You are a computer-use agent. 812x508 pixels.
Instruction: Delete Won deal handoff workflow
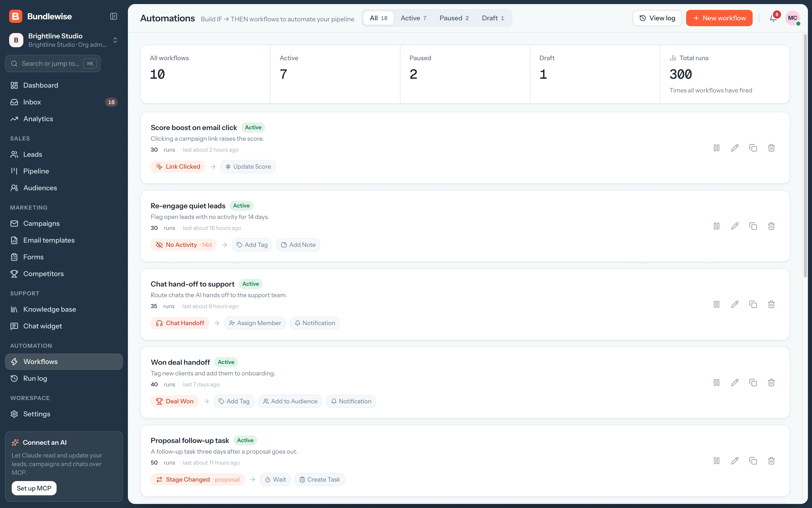point(771,383)
